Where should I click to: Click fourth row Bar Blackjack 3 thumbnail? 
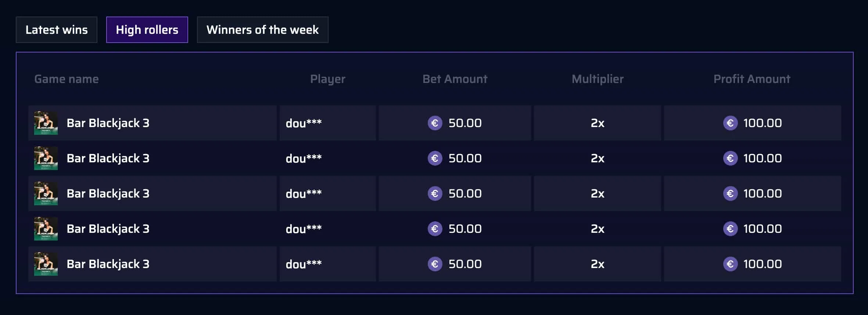click(46, 229)
